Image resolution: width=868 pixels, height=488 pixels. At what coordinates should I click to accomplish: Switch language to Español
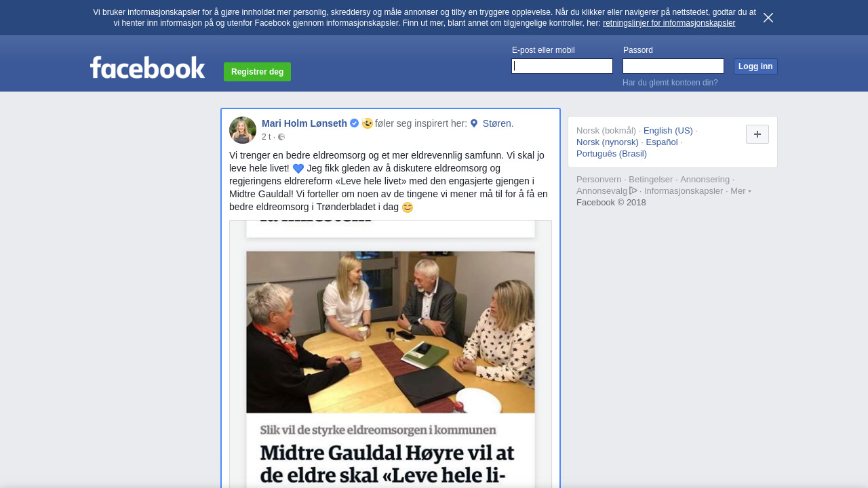coord(662,142)
